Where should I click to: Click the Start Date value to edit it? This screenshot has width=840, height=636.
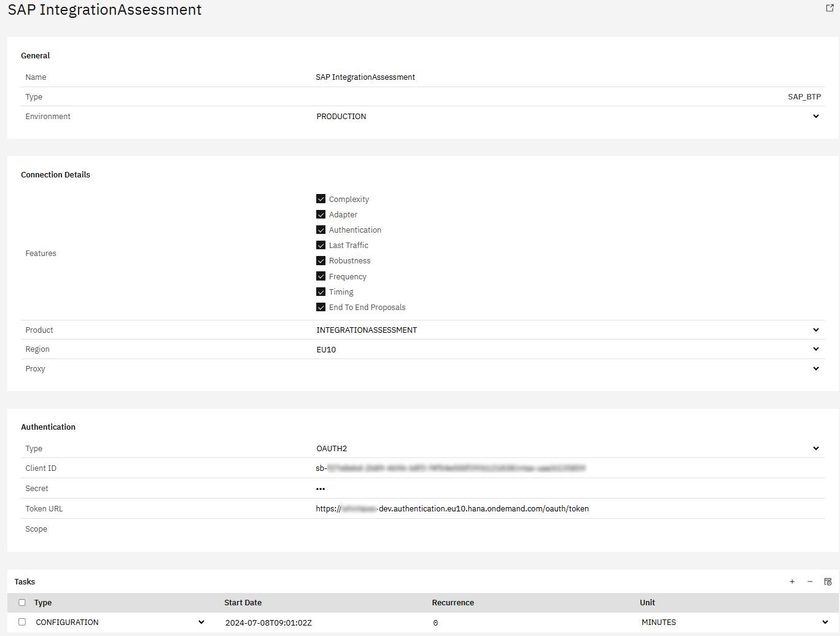[x=268, y=622]
